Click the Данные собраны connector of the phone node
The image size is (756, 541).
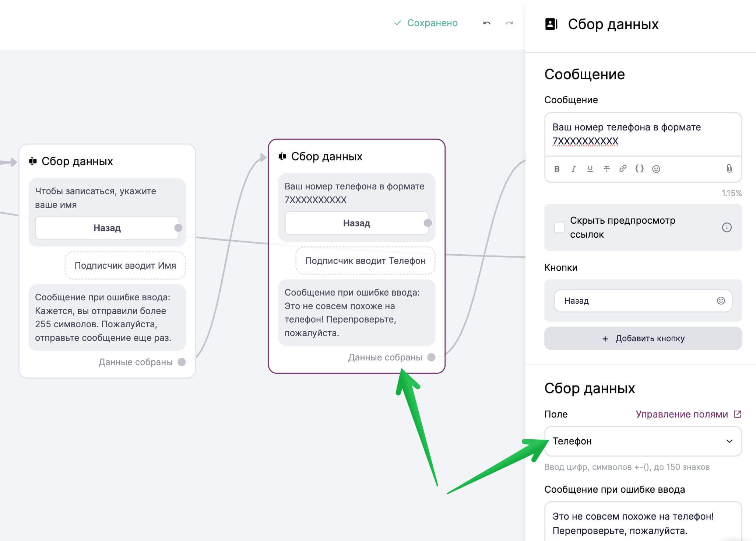431,357
